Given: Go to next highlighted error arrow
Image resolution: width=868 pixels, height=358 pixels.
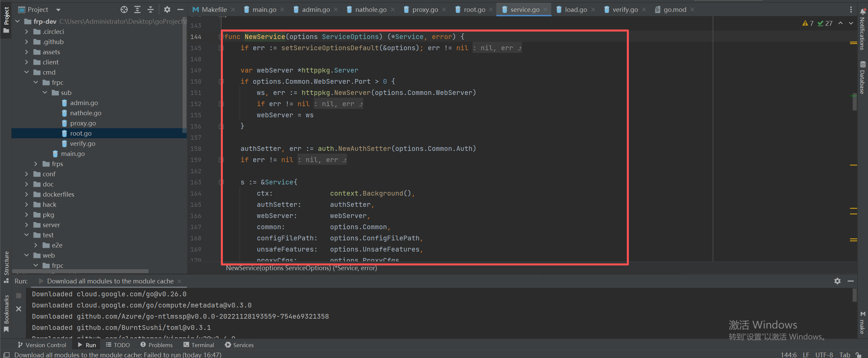Looking at the screenshot, I should pyautogui.click(x=851, y=23).
